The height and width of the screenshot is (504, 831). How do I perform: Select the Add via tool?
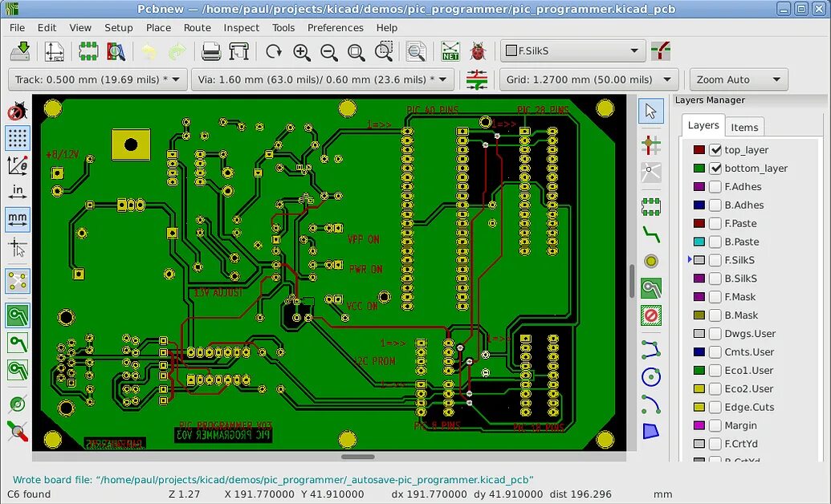pos(651,262)
